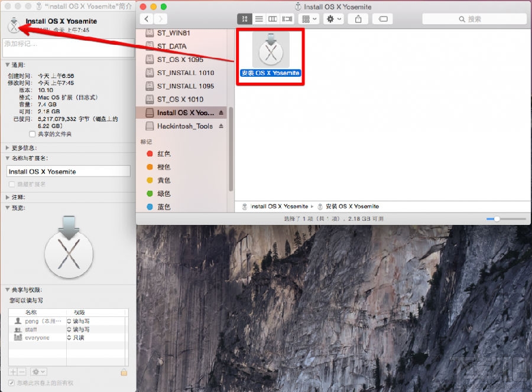532x392 pixels.
Task: Switch to Cover Flow view
Action: point(287,18)
